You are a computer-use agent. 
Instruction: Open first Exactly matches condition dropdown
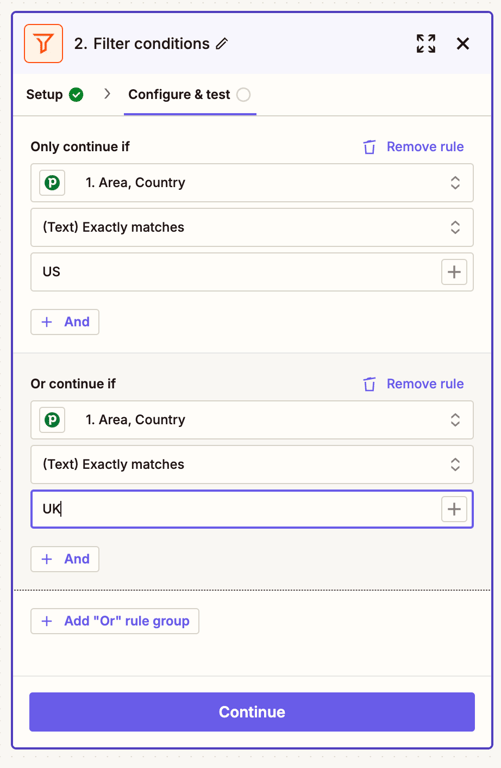tap(252, 227)
